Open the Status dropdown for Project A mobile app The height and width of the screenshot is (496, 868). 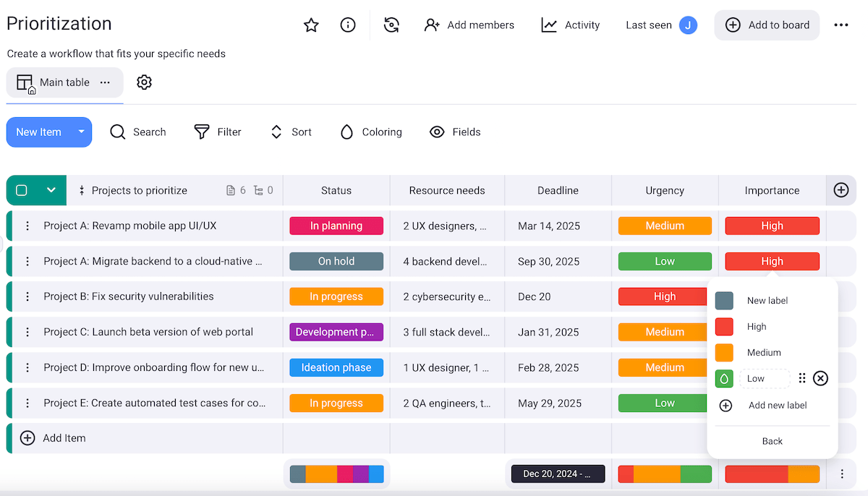tap(336, 226)
